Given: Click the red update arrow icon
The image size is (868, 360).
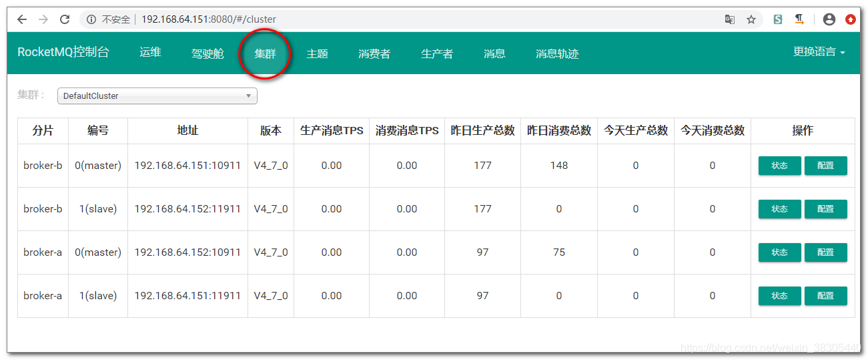Looking at the screenshot, I should 851,19.
